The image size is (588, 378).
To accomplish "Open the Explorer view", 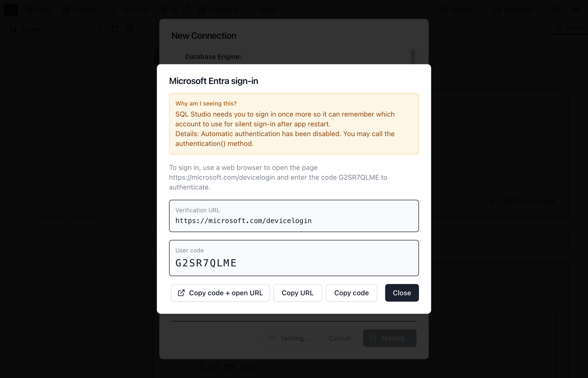I will (x=81, y=10).
